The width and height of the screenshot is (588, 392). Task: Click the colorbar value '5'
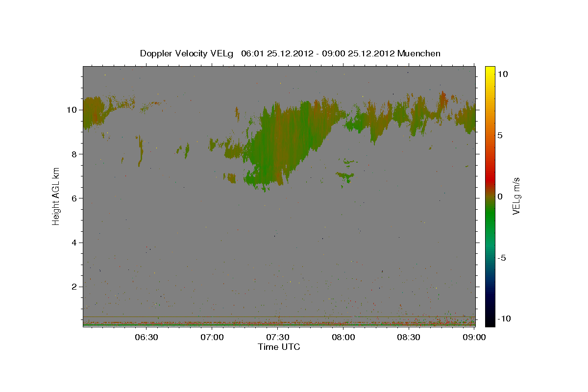[500, 135]
